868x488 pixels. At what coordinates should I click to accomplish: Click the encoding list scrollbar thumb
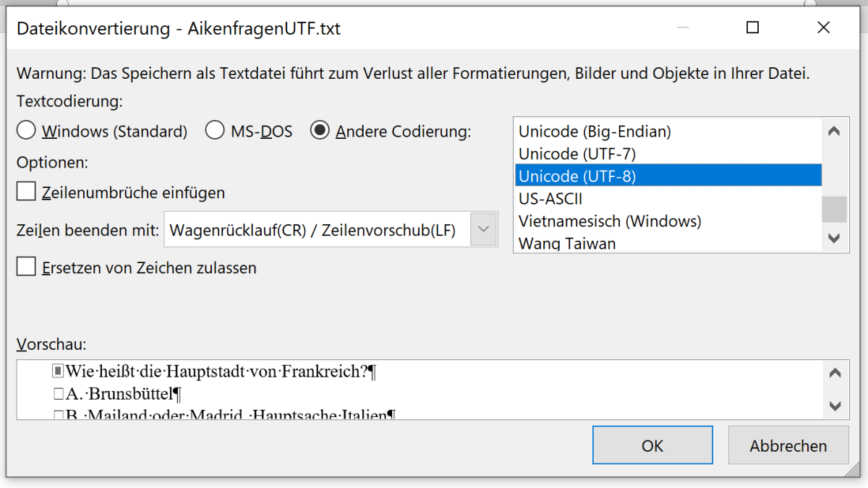[x=834, y=210]
